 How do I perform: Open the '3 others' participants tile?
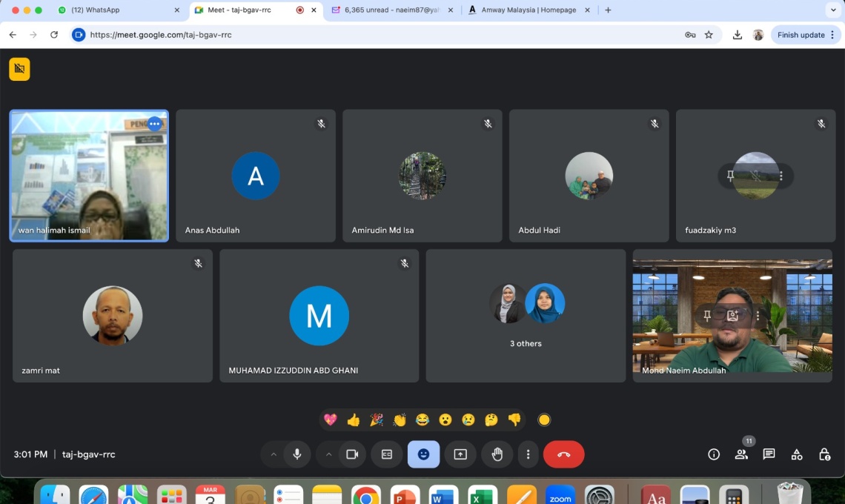pos(526,316)
